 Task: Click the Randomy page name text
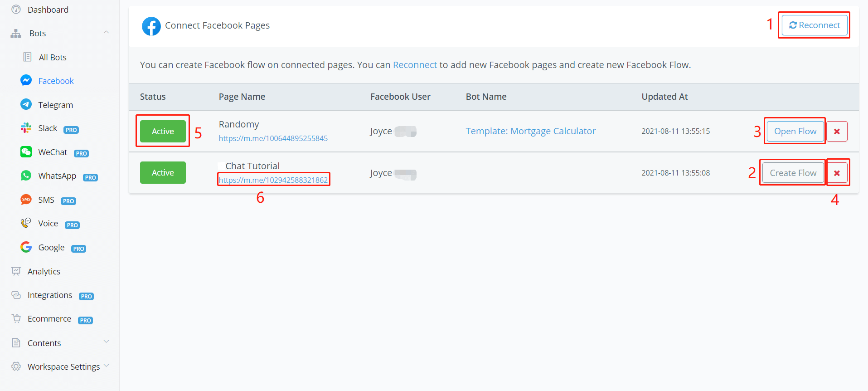point(239,124)
